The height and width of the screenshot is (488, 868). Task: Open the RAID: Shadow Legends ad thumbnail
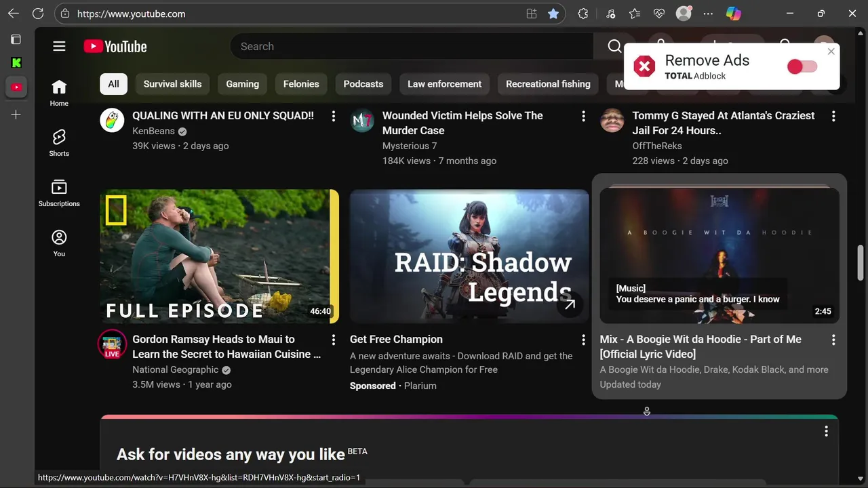(469, 256)
